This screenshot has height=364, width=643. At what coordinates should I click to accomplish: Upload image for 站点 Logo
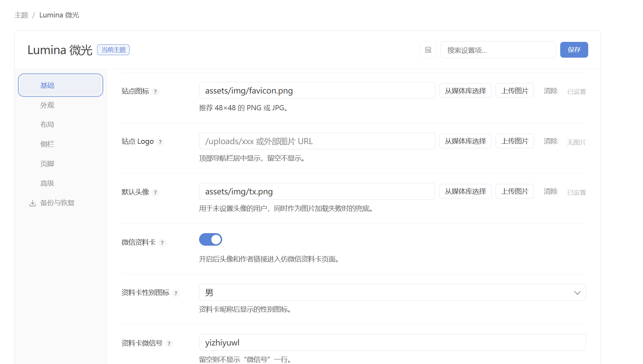(x=514, y=141)
